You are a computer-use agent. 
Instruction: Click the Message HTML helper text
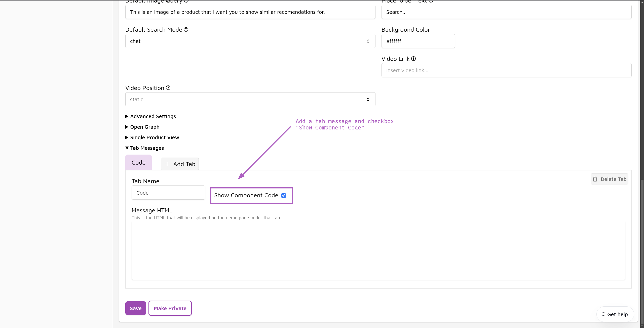[x=206, y=218]
